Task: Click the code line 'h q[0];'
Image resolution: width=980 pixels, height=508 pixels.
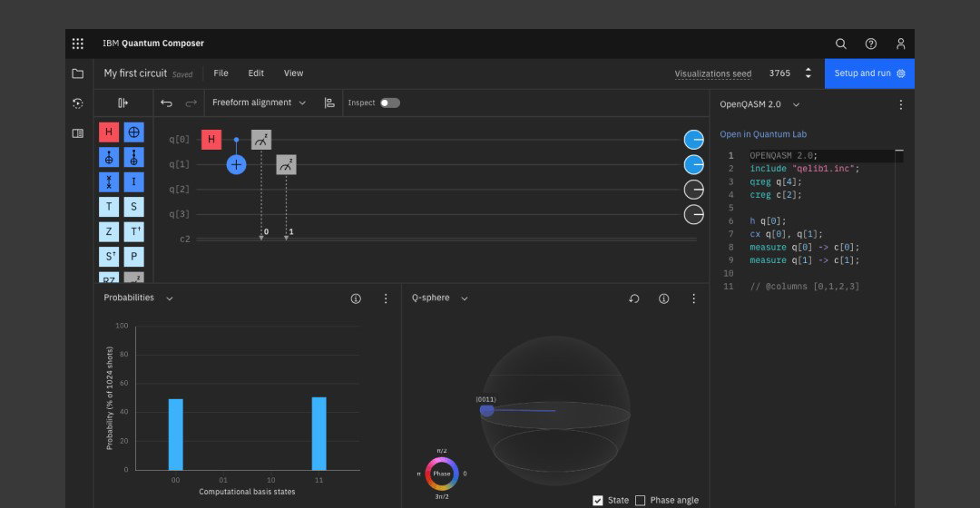Action: tap(768, 221)
